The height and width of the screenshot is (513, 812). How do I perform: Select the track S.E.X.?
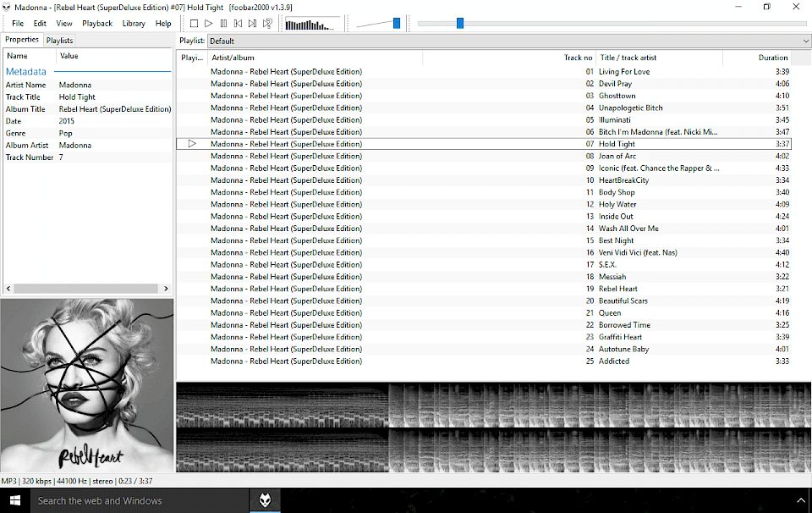(x=484, y=264)
